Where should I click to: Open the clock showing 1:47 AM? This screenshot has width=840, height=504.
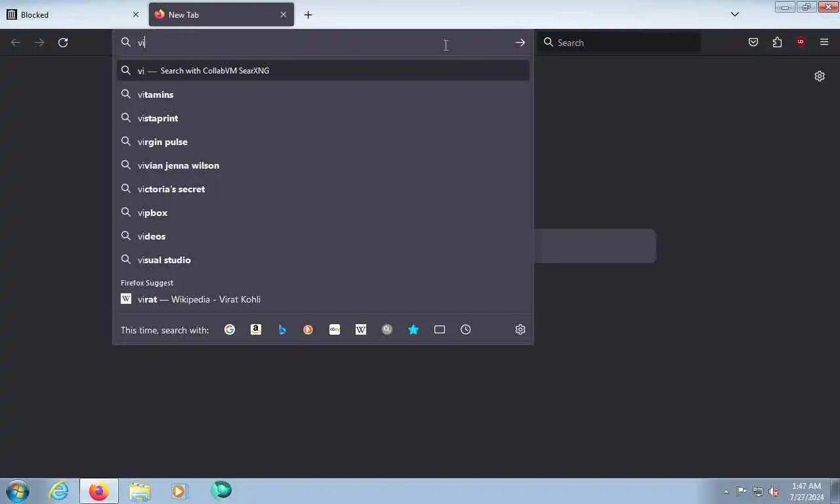[x=807, y=492]
